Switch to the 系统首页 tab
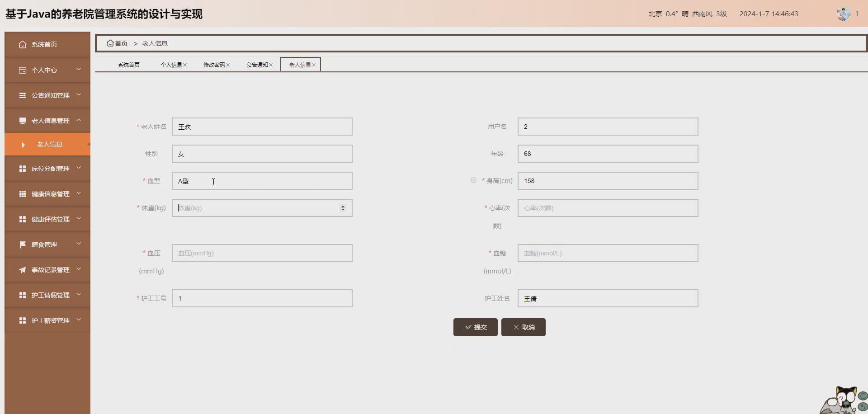The width and height of the screenshot is (868, 414). click(x=129, y=65)
